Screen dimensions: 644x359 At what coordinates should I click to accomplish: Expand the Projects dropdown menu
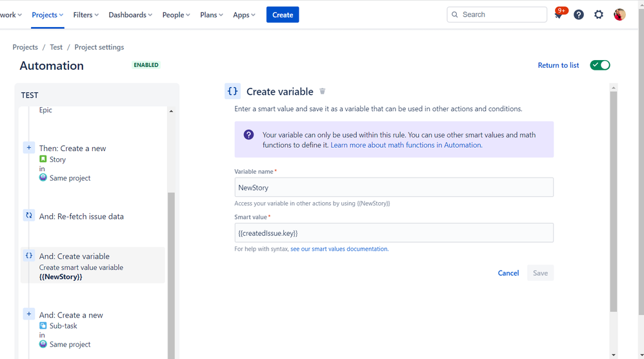[48, 15]
